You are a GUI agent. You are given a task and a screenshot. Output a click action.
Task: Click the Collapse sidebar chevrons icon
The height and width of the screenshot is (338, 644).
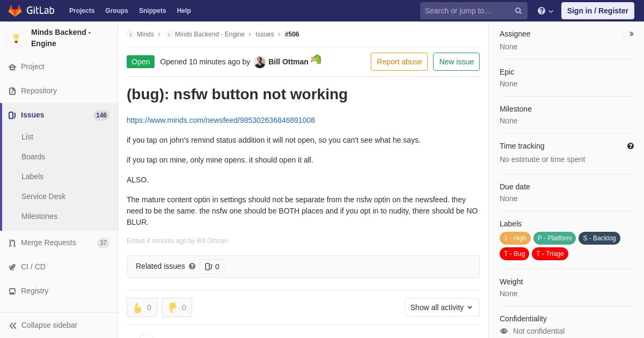tap(13, 326)
